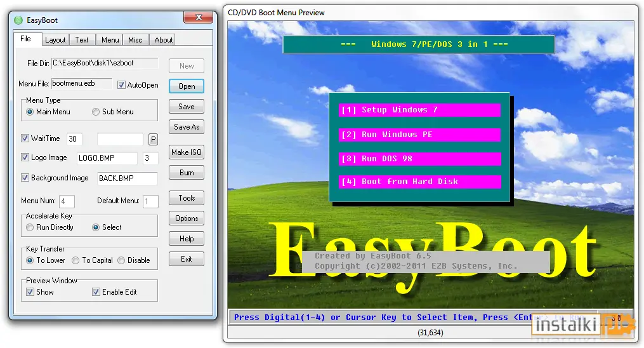
Task: Select the Boot from Hard Disk preview item
Action: coord(419,182)
